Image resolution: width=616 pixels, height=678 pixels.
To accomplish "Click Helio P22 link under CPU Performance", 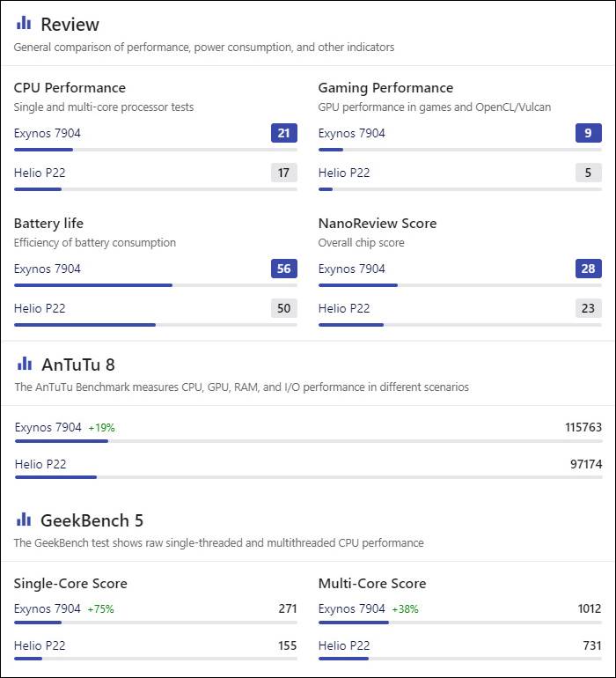I will (40, 173).
